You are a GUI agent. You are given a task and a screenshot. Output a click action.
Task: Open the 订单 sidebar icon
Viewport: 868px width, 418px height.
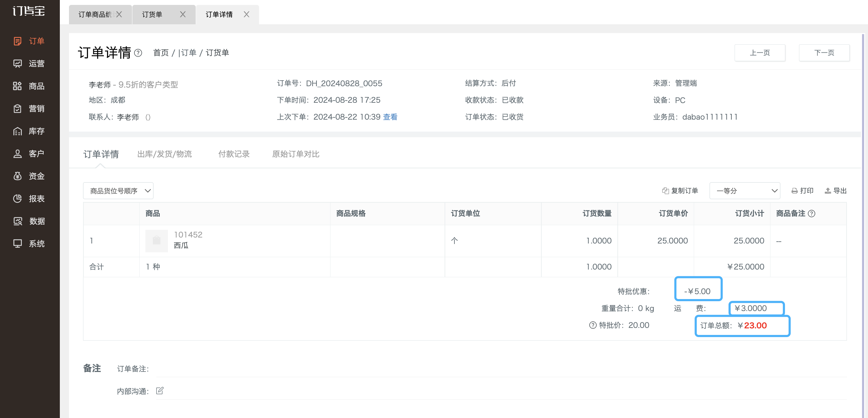pyautogui.click(x=18, y=41)
